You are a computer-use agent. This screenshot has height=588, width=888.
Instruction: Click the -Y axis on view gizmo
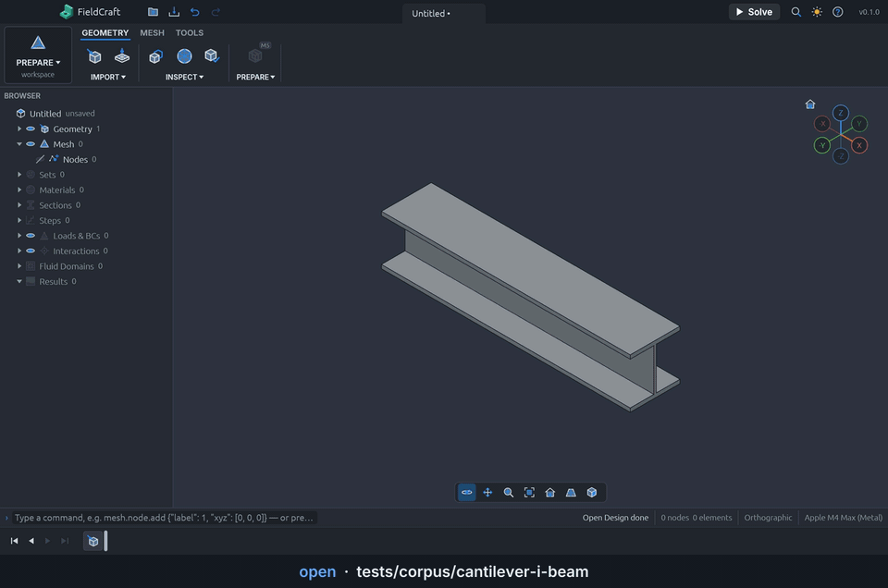(x=821, y=145)
